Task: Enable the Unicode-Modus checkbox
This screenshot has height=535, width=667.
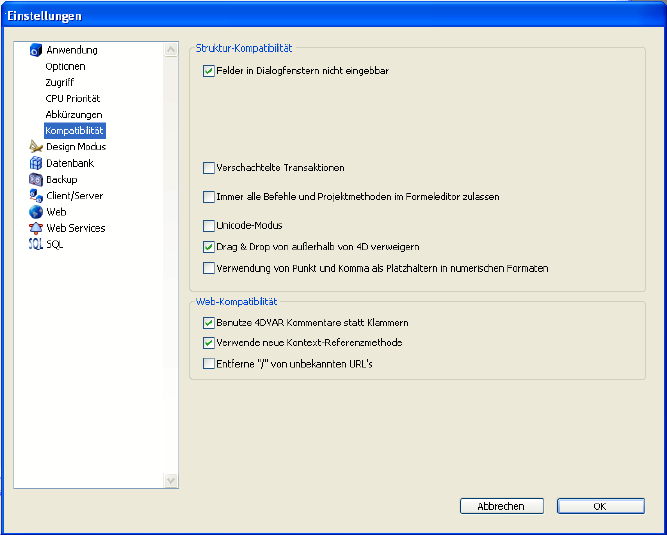Action: point(209,226)
